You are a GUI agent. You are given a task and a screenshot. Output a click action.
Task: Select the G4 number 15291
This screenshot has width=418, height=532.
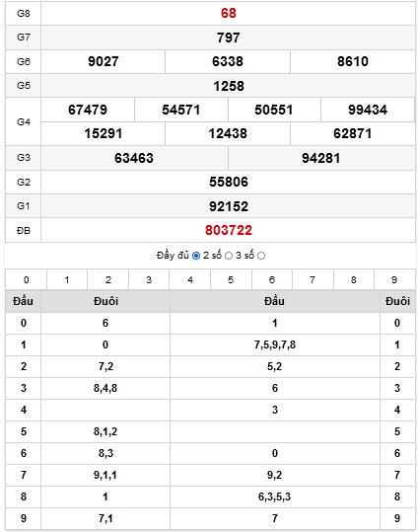point(104,133)
